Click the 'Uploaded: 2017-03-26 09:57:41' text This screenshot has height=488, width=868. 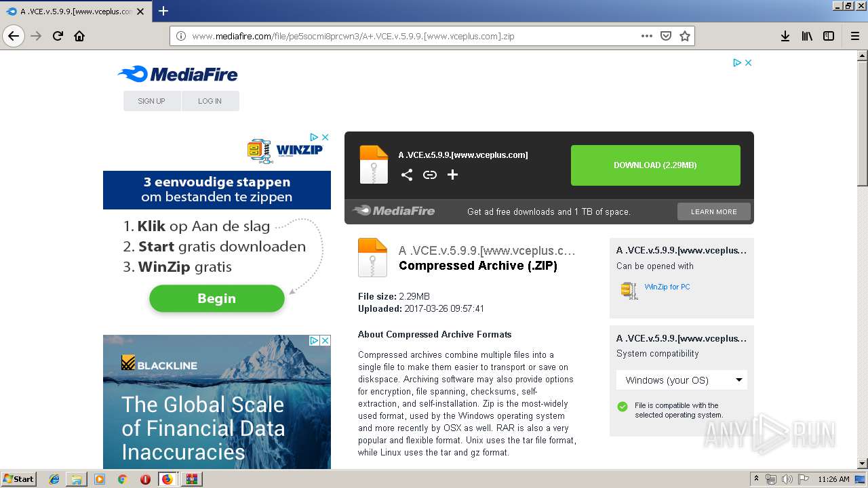[421, 308]
